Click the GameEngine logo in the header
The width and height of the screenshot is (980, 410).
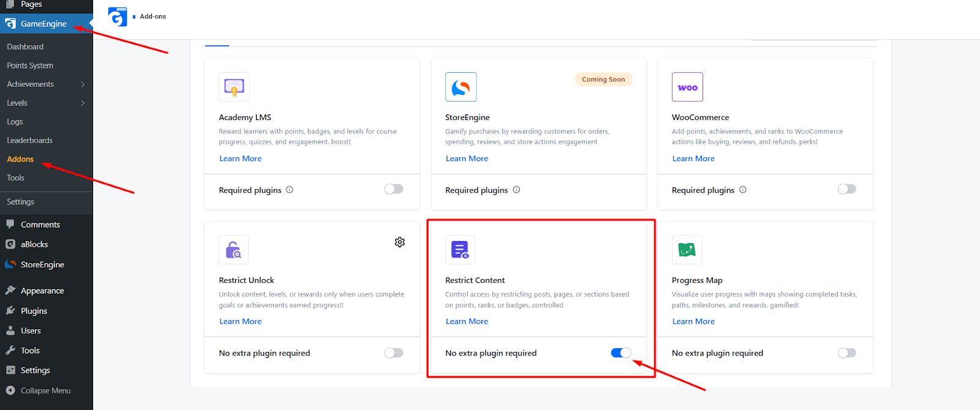click(x=118, y=17)
